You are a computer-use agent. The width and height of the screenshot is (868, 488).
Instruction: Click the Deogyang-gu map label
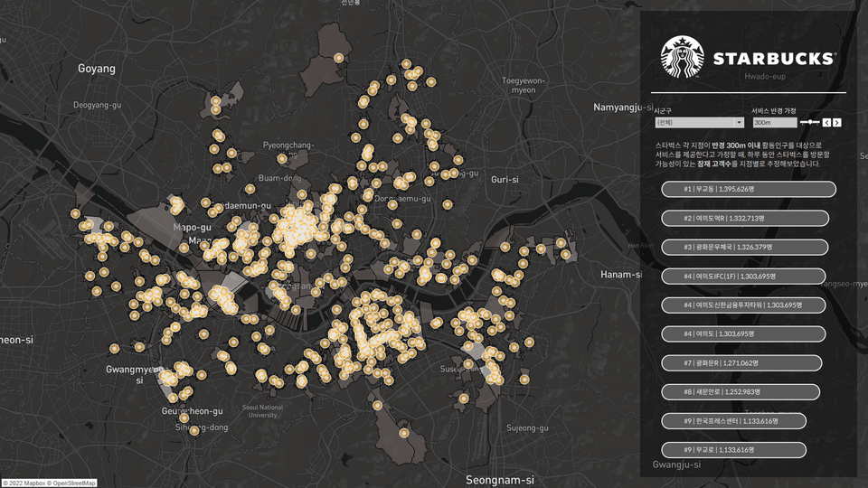coord(98,105)
